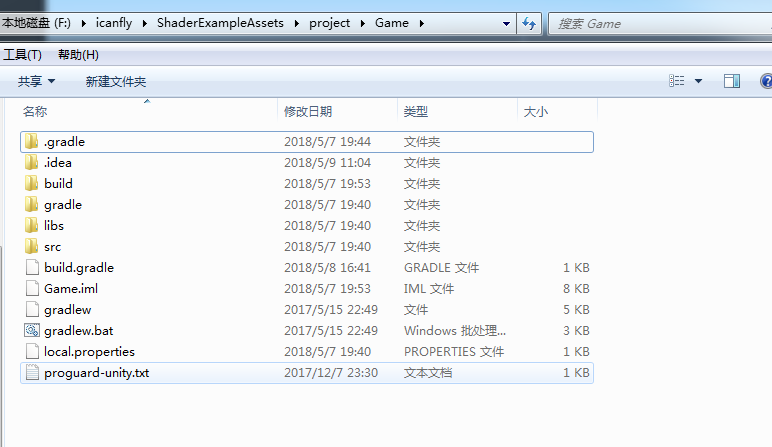
Task: Click the type Windows 批处理...
Action: coord(454,330)
